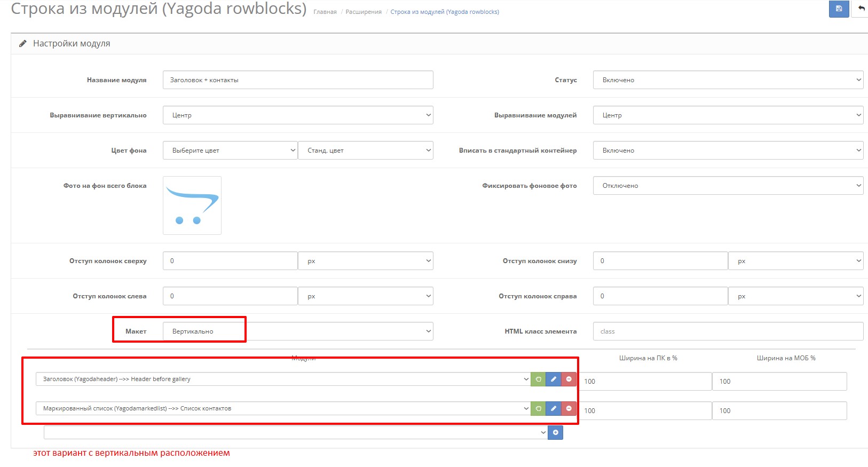The width and height of the screenshot is (868, 467).
Task: Go to Главная breadcrumb link
Action: point(325,12)
